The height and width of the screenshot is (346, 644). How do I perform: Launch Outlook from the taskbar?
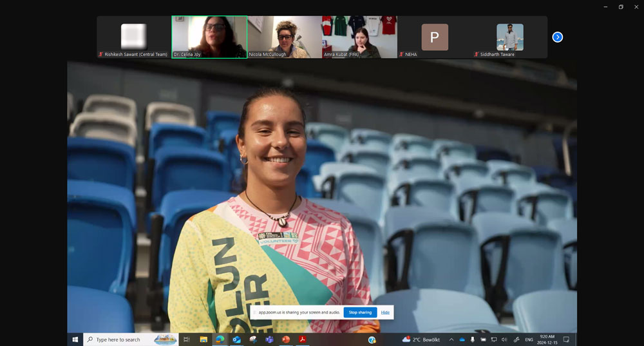236,340
